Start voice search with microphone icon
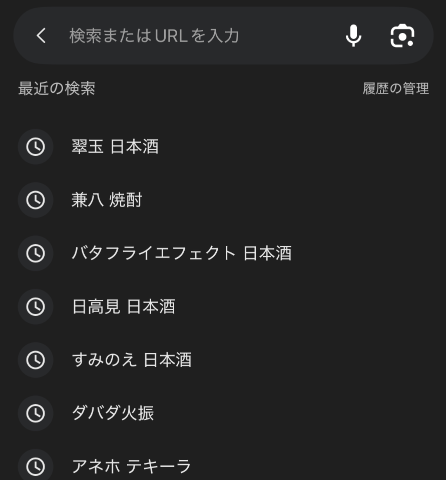446x480 pixels. 353,36
